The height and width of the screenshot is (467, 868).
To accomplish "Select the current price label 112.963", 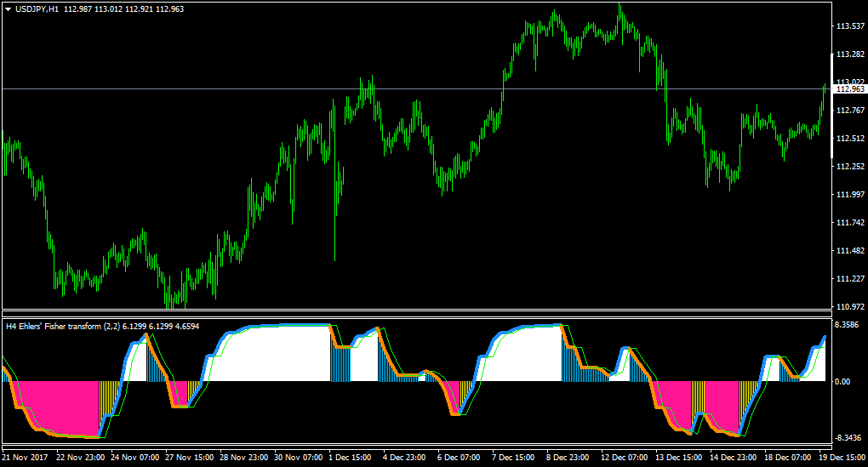I will click(850, 89).
